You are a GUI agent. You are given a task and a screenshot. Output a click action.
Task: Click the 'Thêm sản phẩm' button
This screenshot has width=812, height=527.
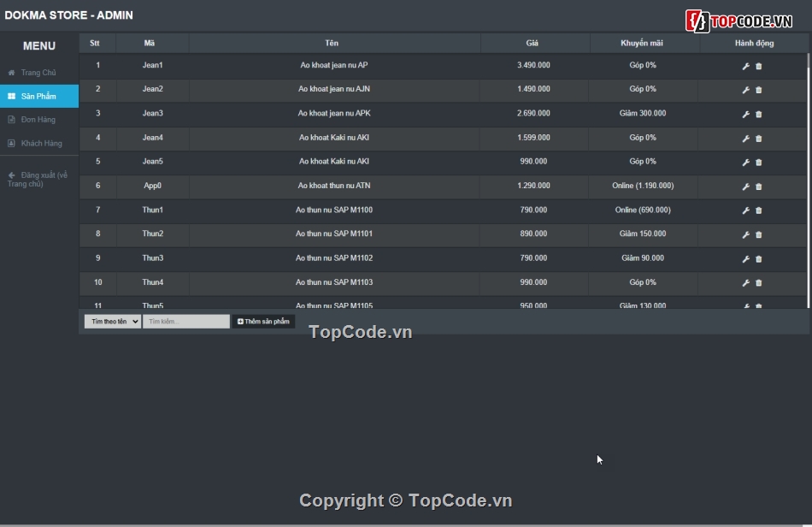(x=263, y=322)
